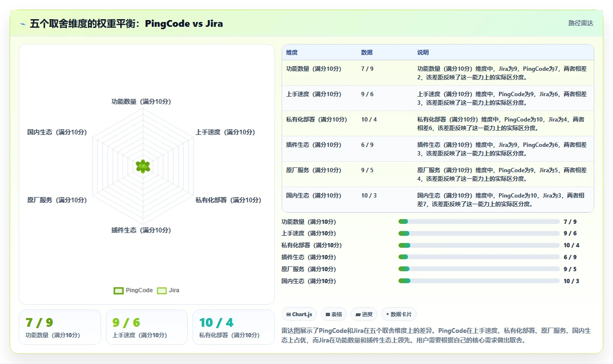The image size is (613, 364).
Task: Toggle the PingCode dataset in the chart legend
Action: pos(133,290)
